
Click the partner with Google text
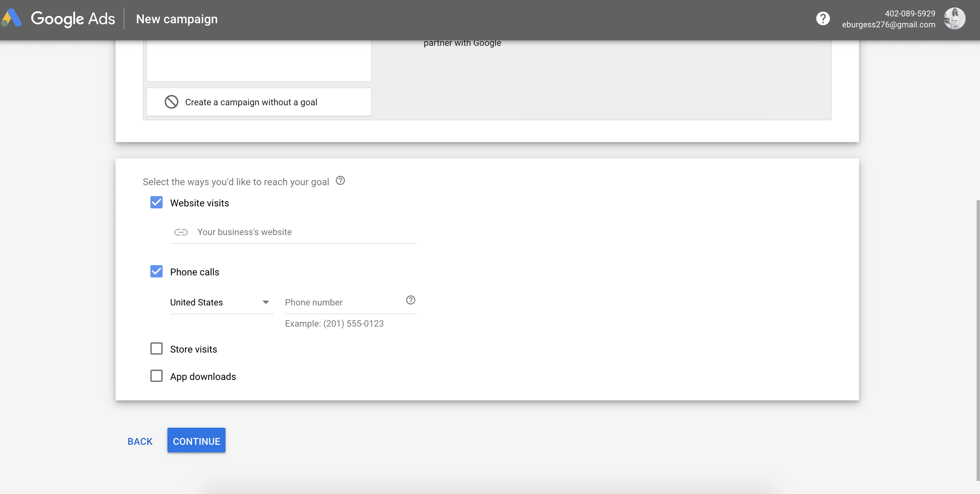(x=462, y=43)
